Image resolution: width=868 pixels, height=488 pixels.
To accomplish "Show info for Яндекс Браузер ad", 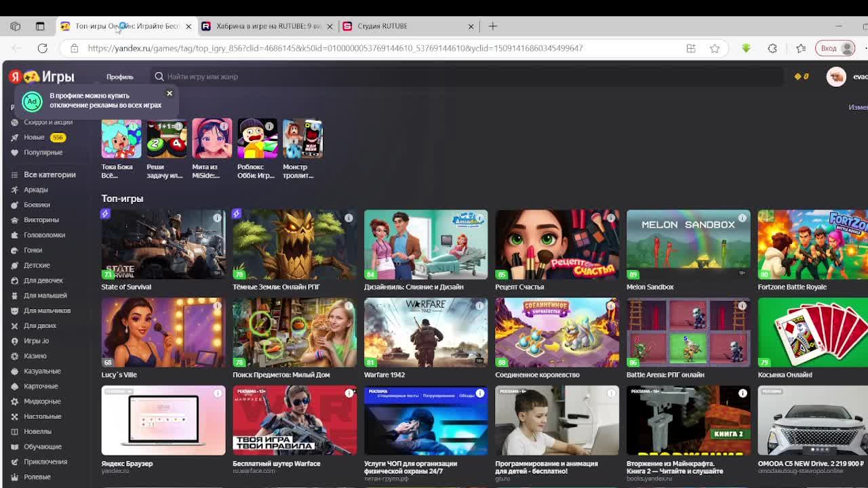I will tap(217, 393).
